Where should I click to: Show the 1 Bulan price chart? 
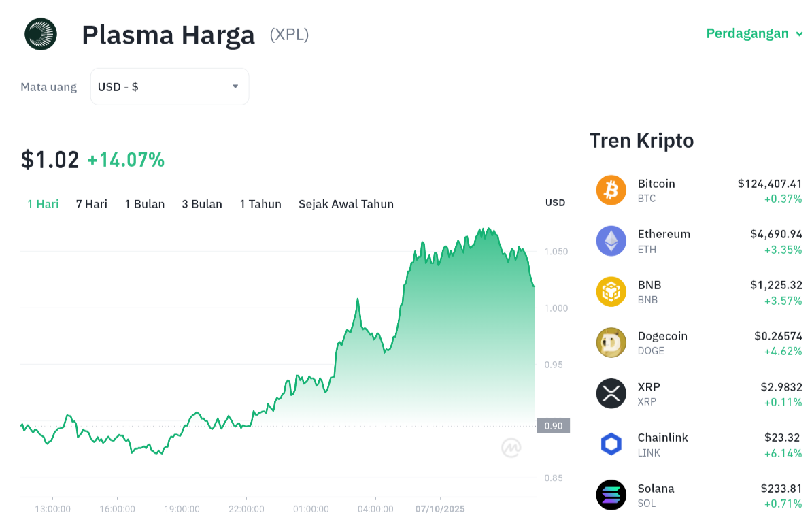pos(145,204)
